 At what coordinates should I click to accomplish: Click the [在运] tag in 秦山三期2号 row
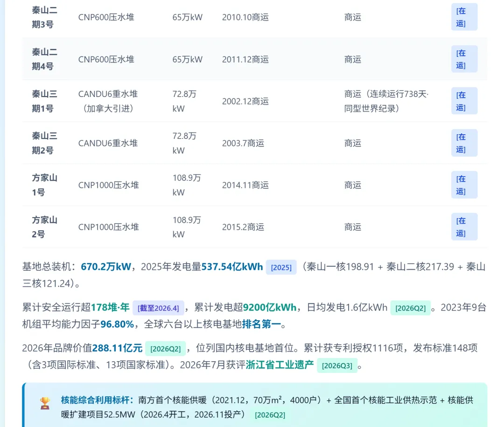pyautogui.click(x=464, y=143)
